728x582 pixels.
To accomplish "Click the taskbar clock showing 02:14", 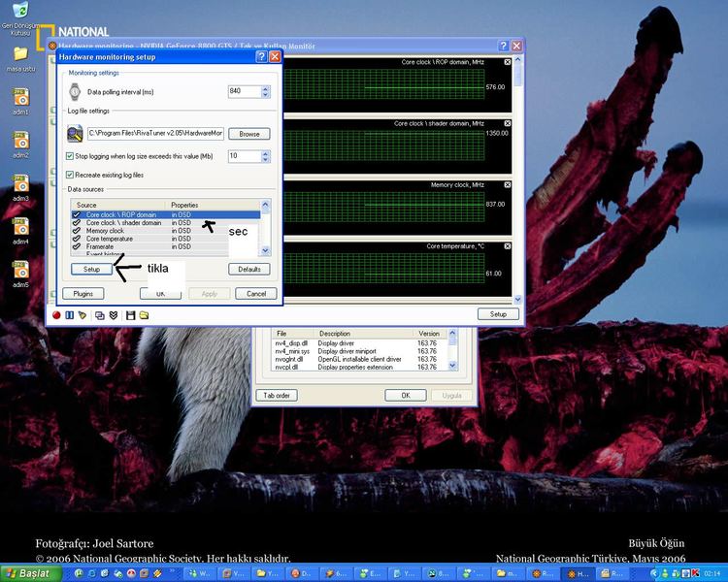I will (x=712, y=574).
